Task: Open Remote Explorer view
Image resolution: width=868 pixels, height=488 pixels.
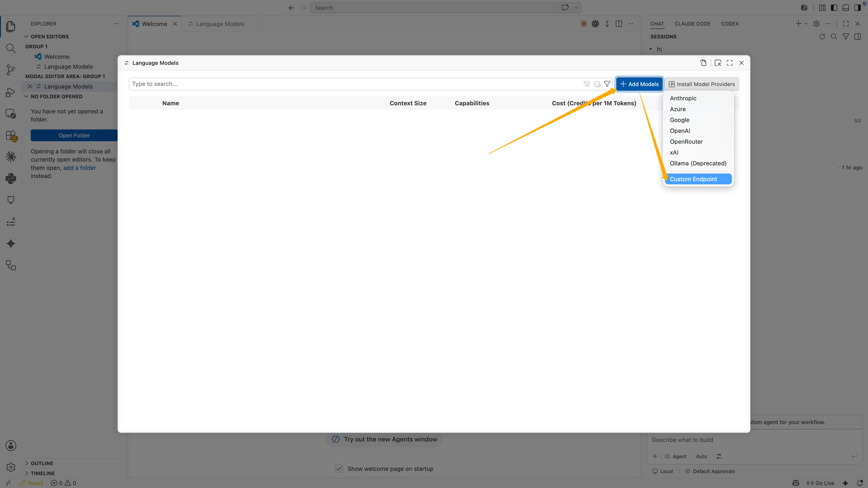Action: tap(11, 114)
